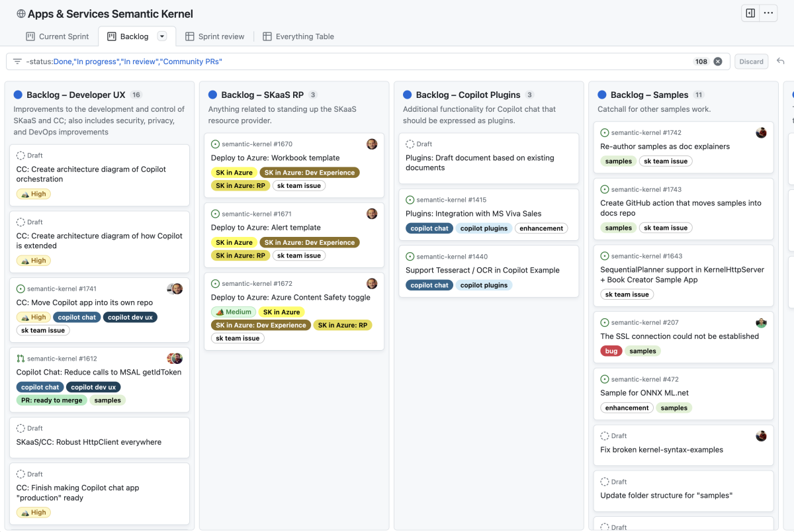The image size is (794, 532).
Task: Discard the filter changes
Action: tap(751, 62)
